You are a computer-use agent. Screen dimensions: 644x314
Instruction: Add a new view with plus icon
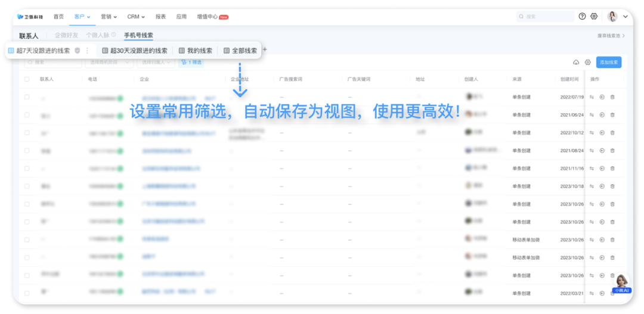(x=265, y=50)
